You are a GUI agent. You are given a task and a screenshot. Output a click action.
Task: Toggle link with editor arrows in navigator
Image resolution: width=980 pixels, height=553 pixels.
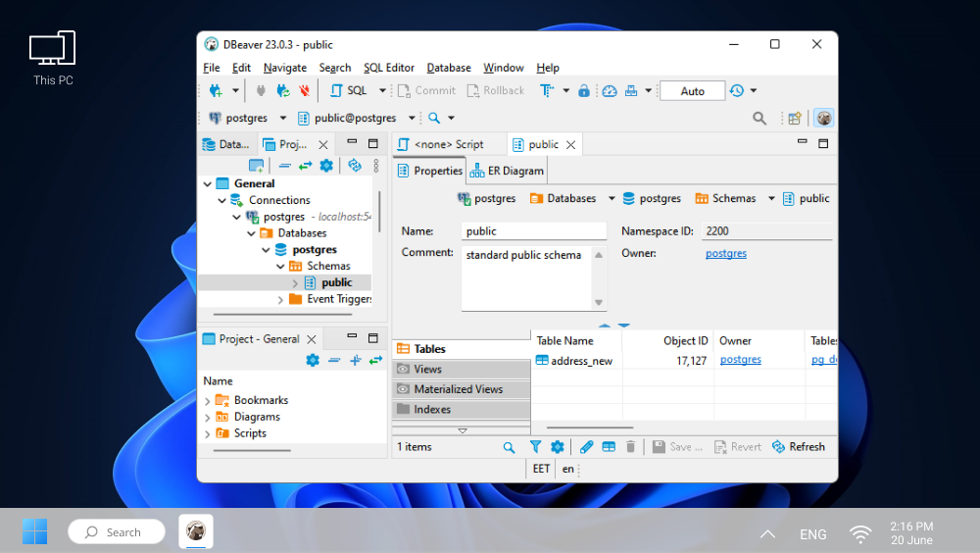coord(305,166)
